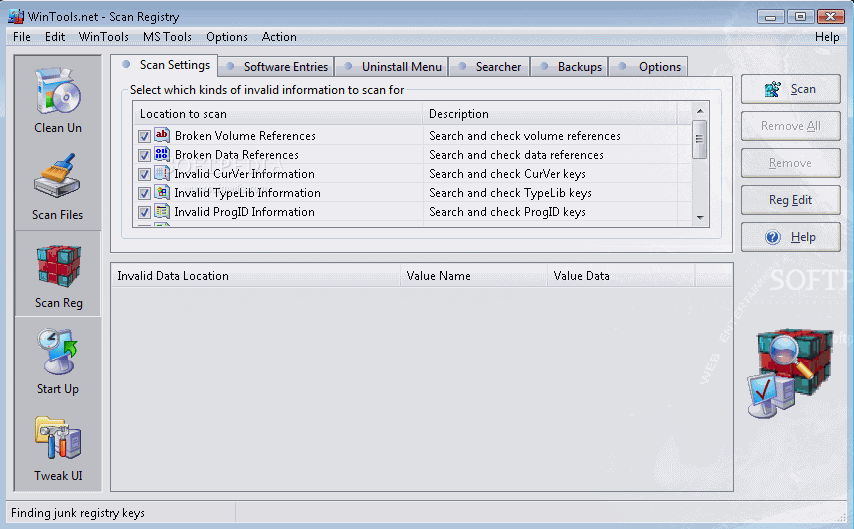Click the Invalid ProgID Information row icon
Screen dimensions: 854x529
point(162,211)
